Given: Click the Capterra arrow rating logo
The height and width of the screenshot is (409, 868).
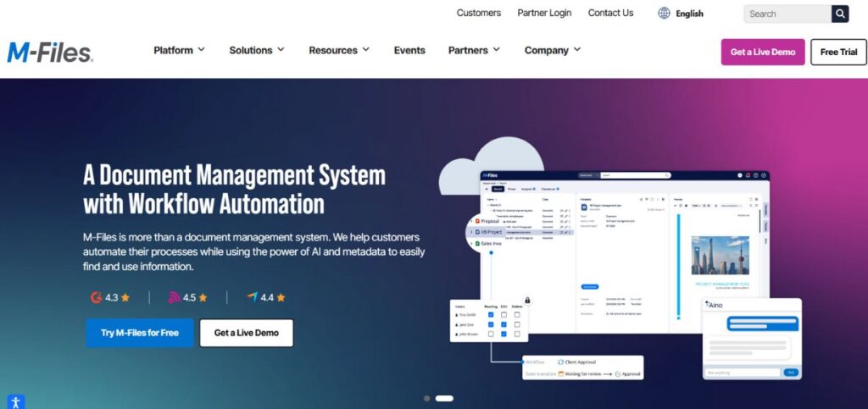Looking at the screenshot, I should point(252,297).
